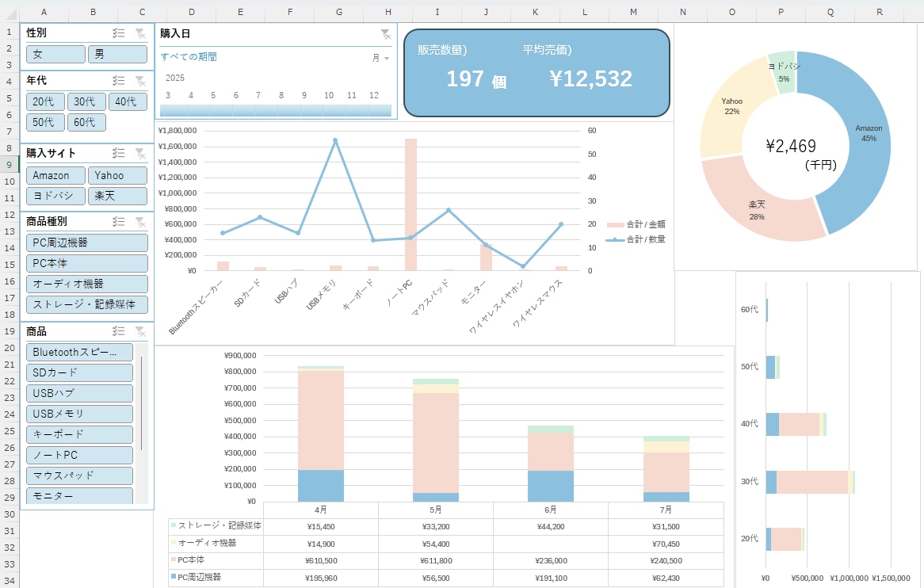Filter purchases by Yahoo site

click(118, 176)
